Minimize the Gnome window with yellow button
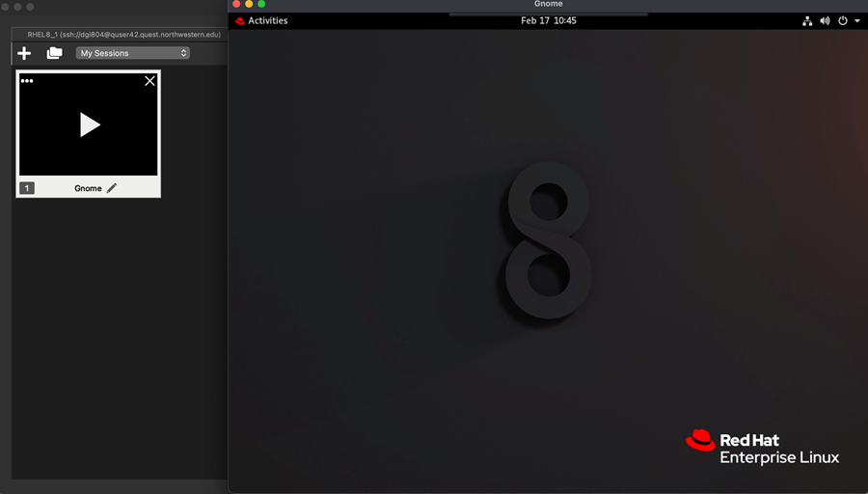 [x=249, y=4]
